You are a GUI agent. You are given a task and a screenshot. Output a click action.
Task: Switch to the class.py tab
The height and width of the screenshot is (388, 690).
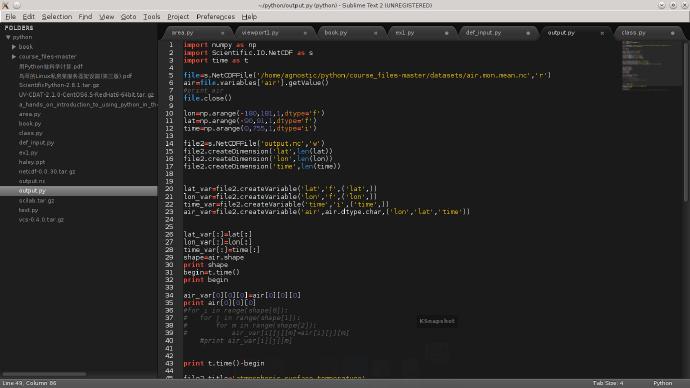634,33
